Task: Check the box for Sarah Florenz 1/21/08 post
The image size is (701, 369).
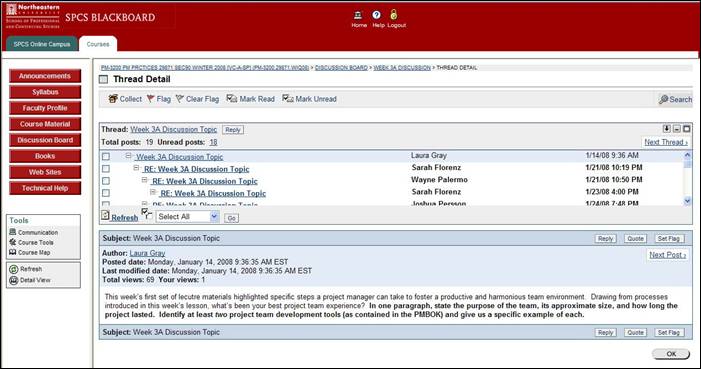Action: (106, 169)
